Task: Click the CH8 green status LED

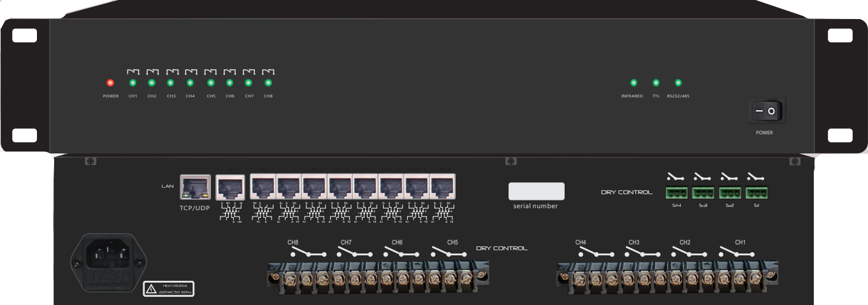Action: (x=268, y=83)
